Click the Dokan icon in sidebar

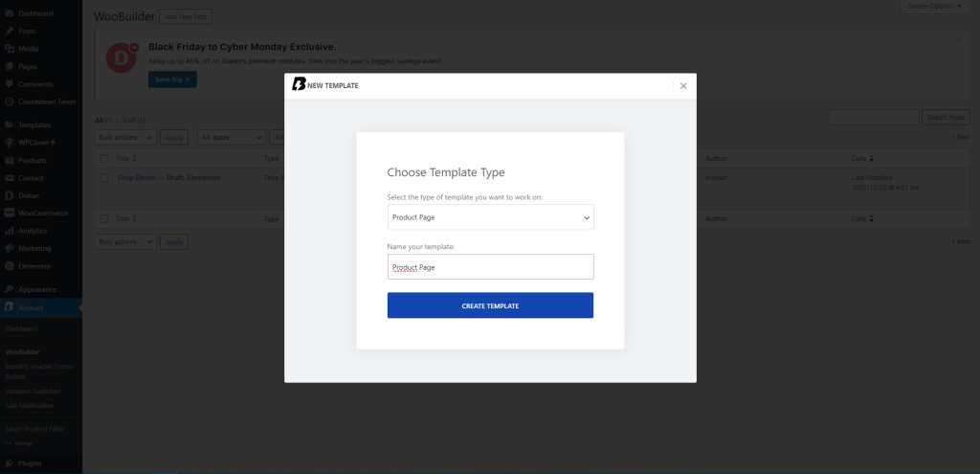coord(9,195)
